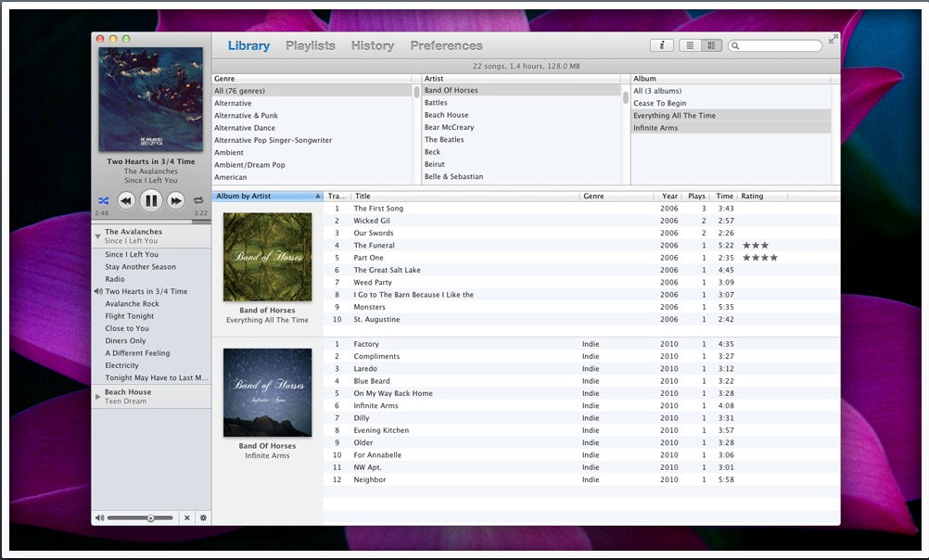This screenshot has width=929, height=560.
Task: Show track info with the i button
Action: [x=662, y=45]
